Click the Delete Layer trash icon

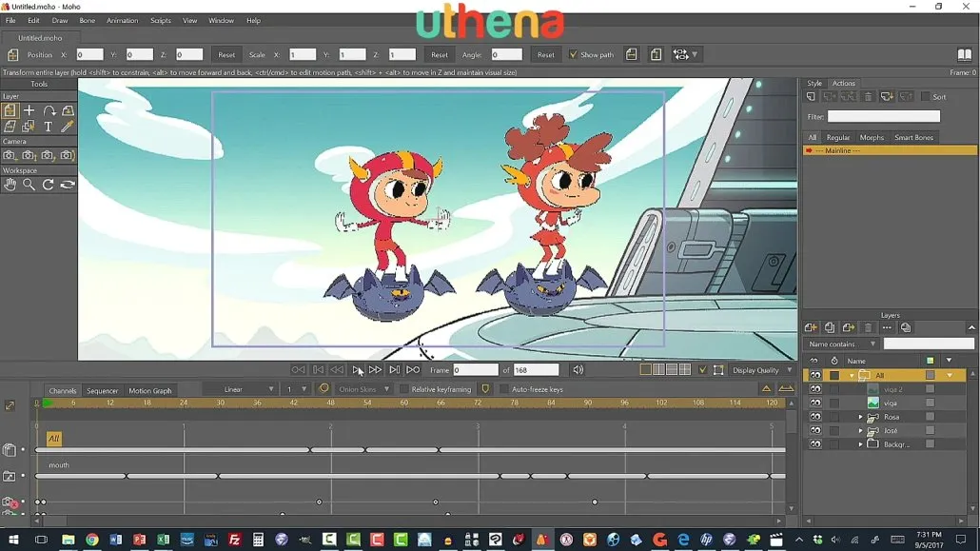point(868,327)
